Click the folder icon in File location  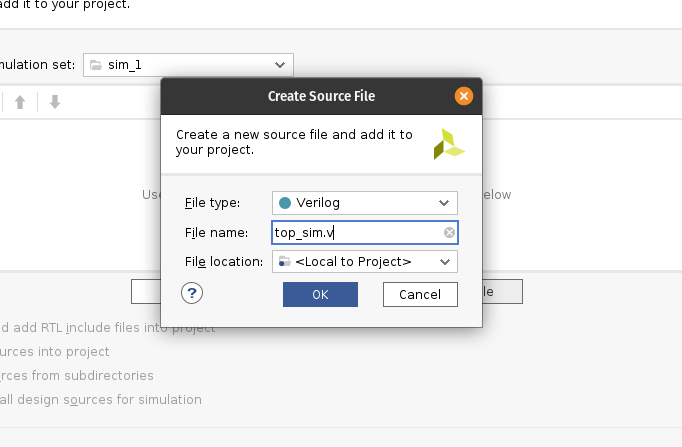click(285, 262)
